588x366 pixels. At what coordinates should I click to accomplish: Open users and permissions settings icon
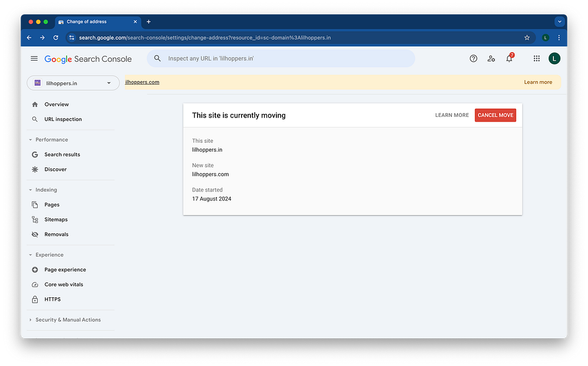coord(491,58)
